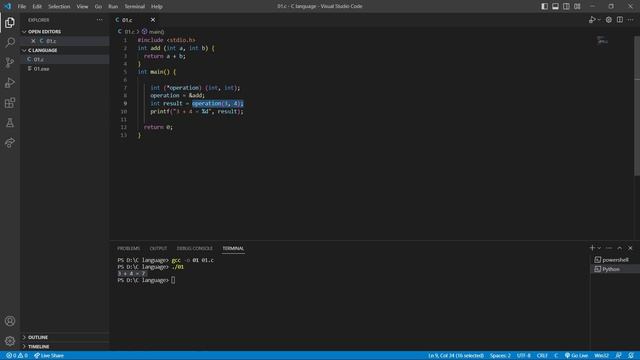Image resolution: width=640 pixels, height=360 pixels.
Task: Open editor More Actions ellipsis
Action: 631,20
